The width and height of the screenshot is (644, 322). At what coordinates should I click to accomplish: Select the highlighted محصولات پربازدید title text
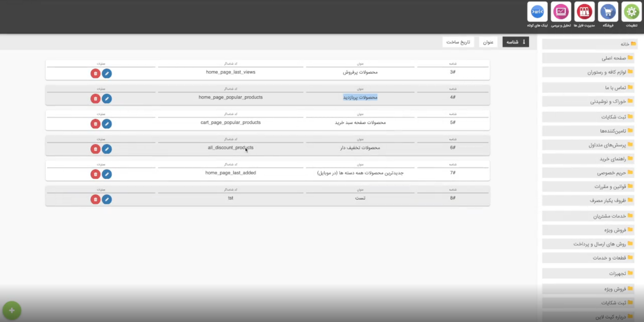coord(360,97)
